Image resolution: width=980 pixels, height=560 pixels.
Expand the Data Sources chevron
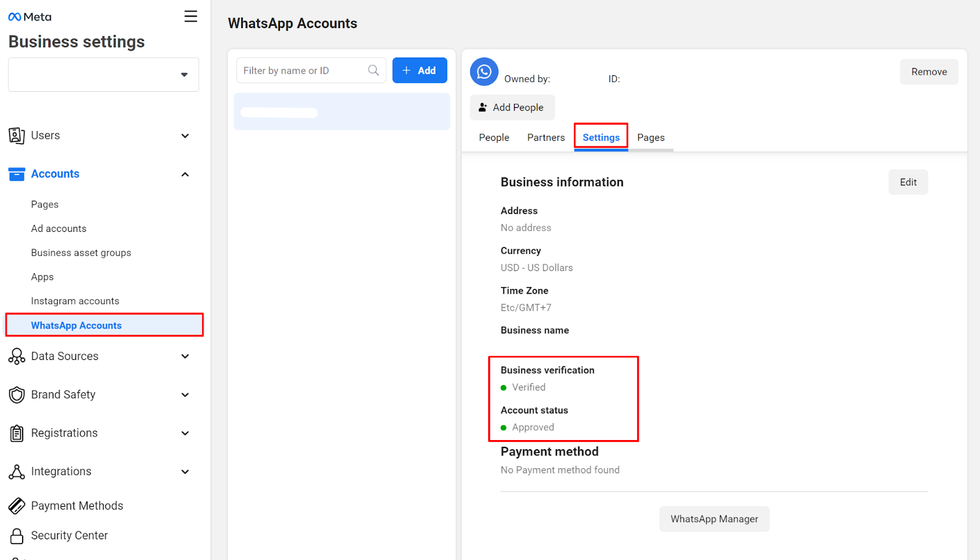click(x=185, y=356)
